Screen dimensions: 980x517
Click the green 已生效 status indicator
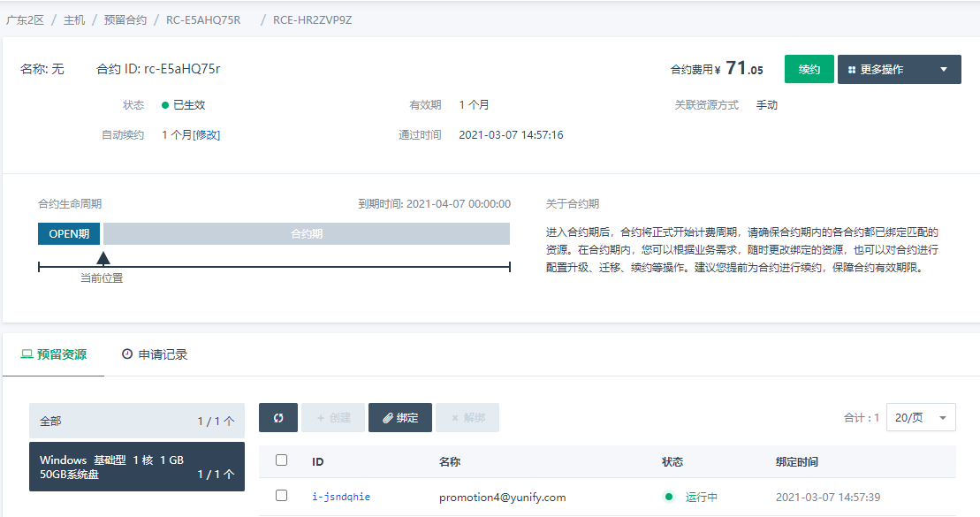(x=163, y=103)
